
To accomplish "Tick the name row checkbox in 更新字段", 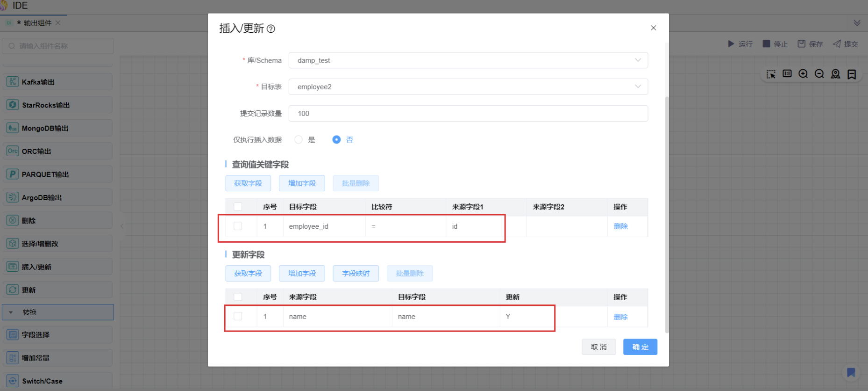I will (238, 317).
